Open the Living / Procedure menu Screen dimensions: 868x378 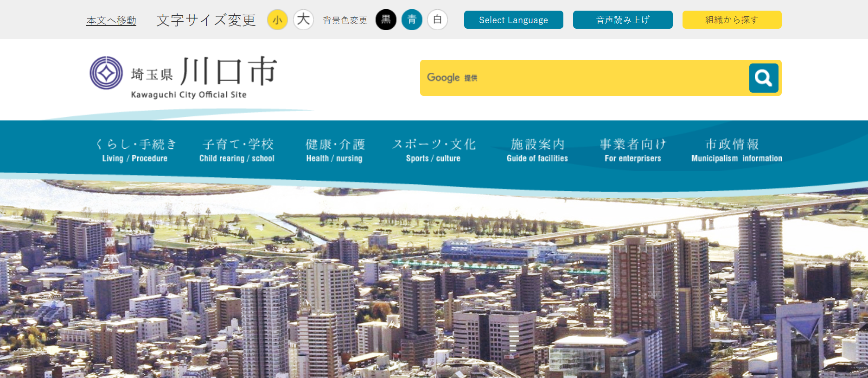135,151
